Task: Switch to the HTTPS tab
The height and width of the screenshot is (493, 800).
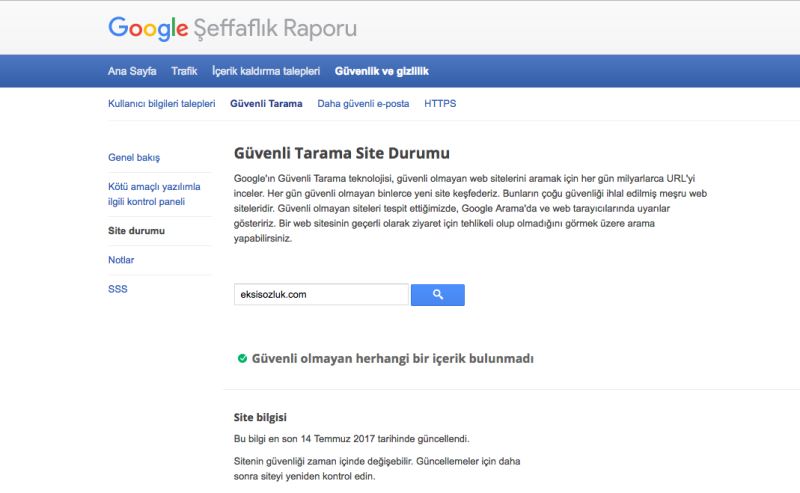Action: pos(440,103)
